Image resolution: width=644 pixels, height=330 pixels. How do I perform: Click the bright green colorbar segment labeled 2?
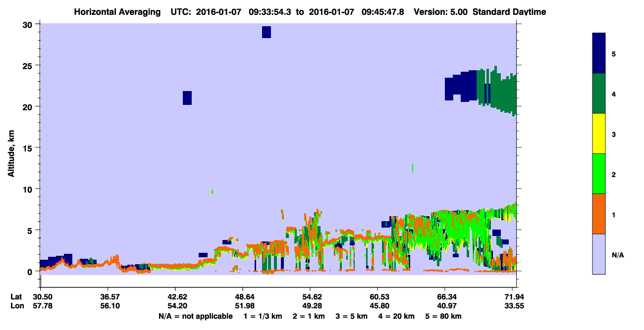point(599,174)
